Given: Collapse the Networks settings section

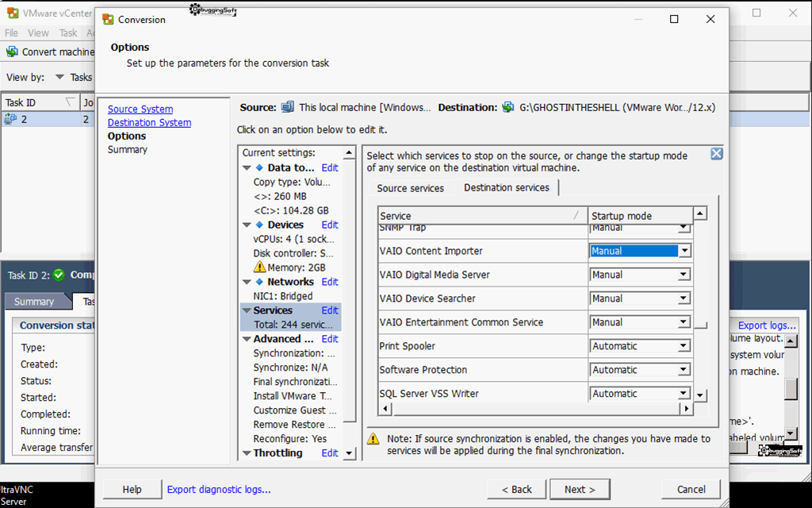Looking at the screenshot, I should tap(247, 282).
